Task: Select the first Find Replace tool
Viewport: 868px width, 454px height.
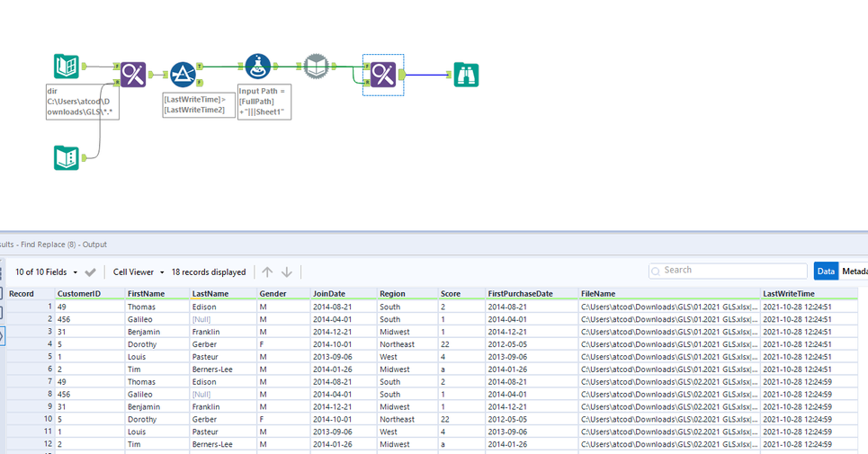Action: tap(133, 74)
